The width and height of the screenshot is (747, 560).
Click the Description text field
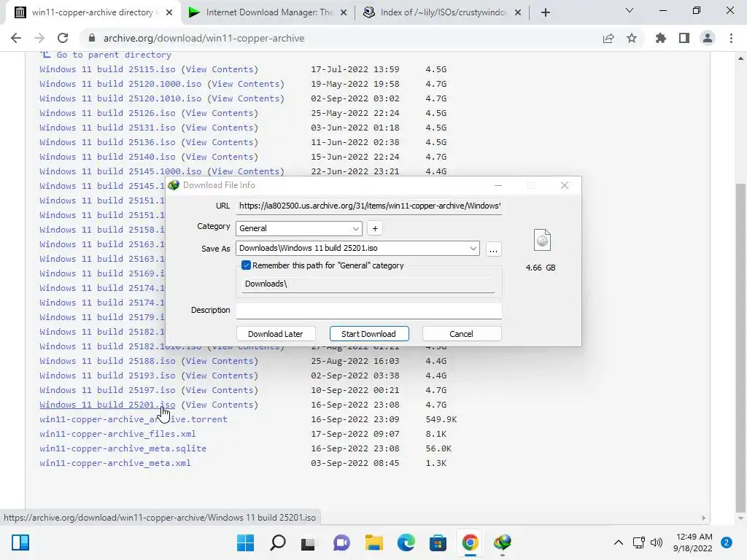pos(369,311)
